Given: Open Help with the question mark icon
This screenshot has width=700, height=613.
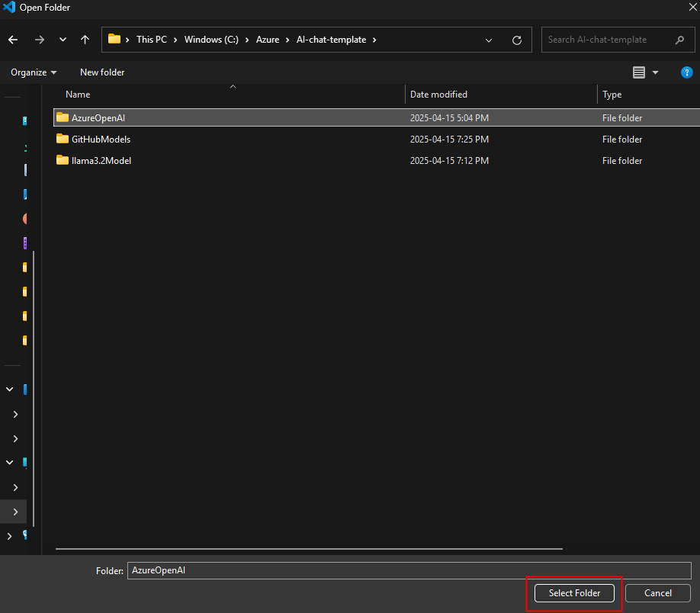Looking at the screenshot, I should pos(686,72).
